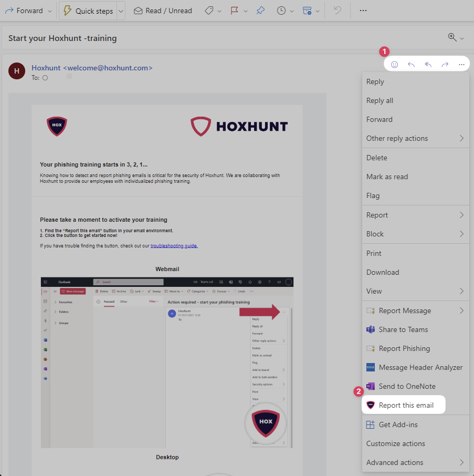Image resolution: width=474 pixels, height=476 pixels.
Task: Choose Reply from the context menu
Action: [415, 81]
